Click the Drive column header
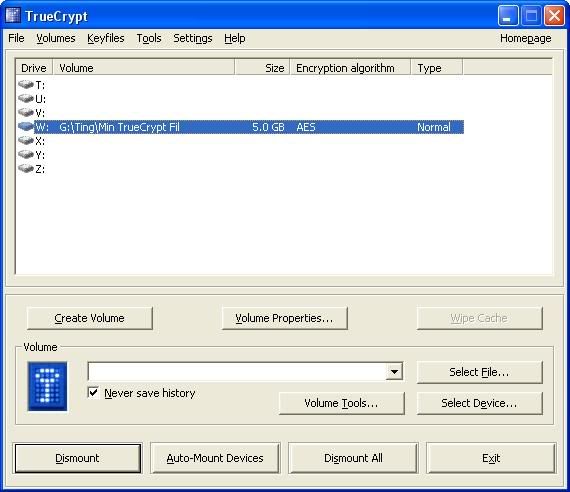The width and height of the screenshot is (570, 492). [x=34, y=68]
